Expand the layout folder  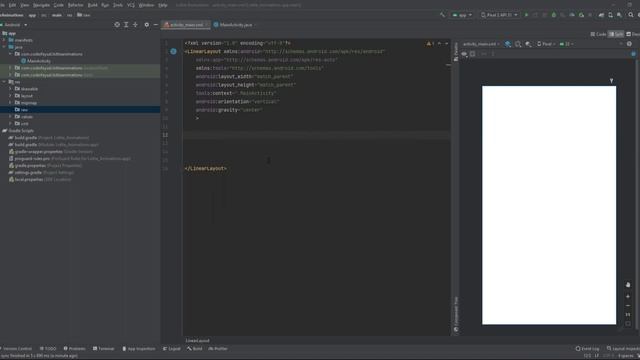coord(10,96)
